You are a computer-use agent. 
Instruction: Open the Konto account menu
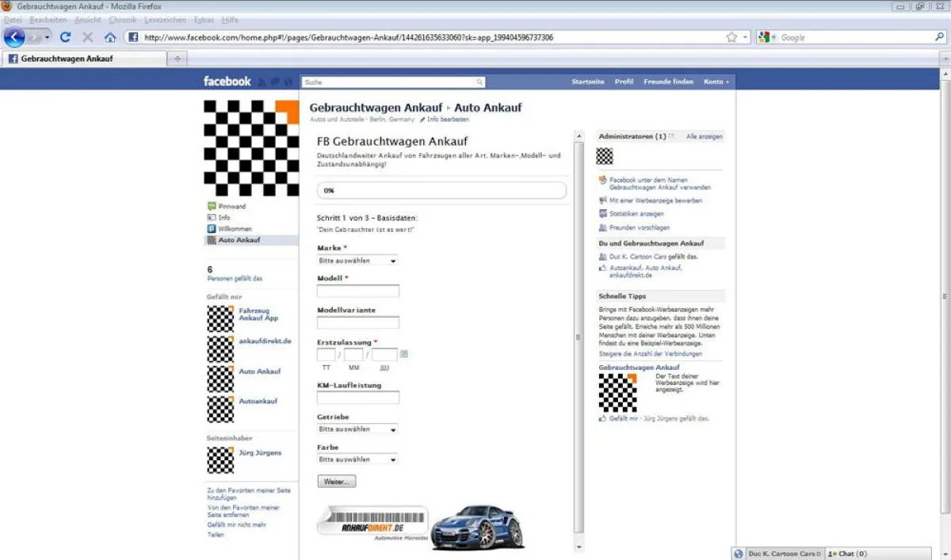pos(716,82)
